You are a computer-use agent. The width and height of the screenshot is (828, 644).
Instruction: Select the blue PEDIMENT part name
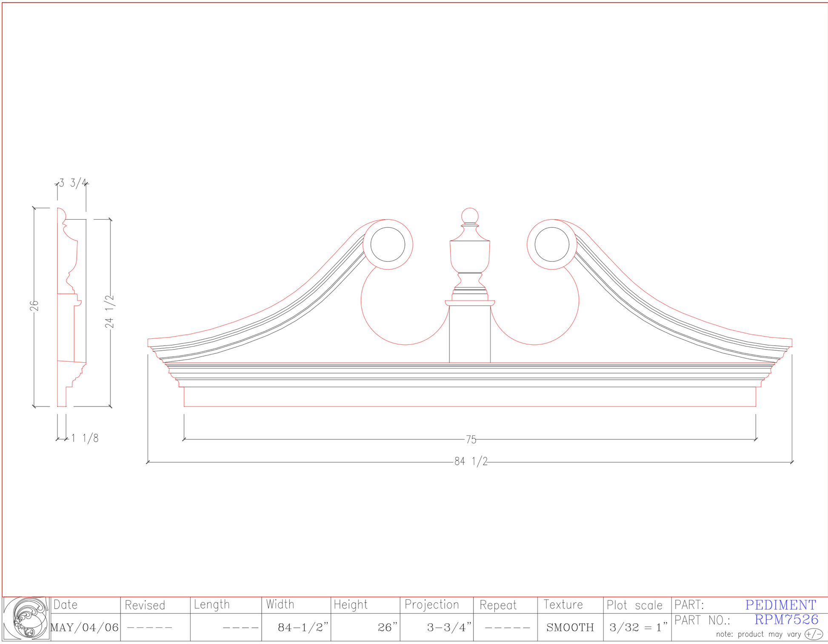780,605
